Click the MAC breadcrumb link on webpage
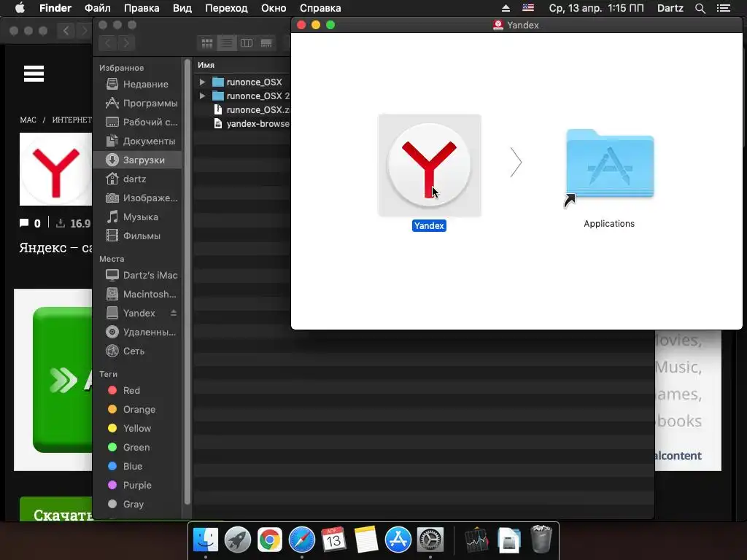The height and width of the screenshot is (560, 747). [x=28, y=120]
